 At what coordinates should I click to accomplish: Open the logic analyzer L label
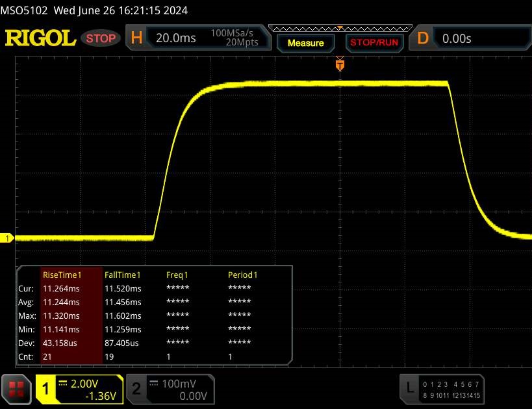pos(410,388)
